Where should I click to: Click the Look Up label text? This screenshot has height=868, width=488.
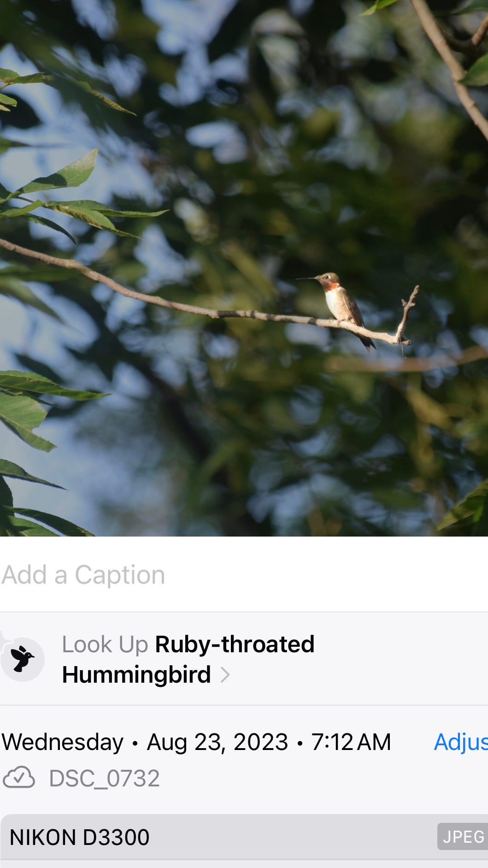point(105,644)
